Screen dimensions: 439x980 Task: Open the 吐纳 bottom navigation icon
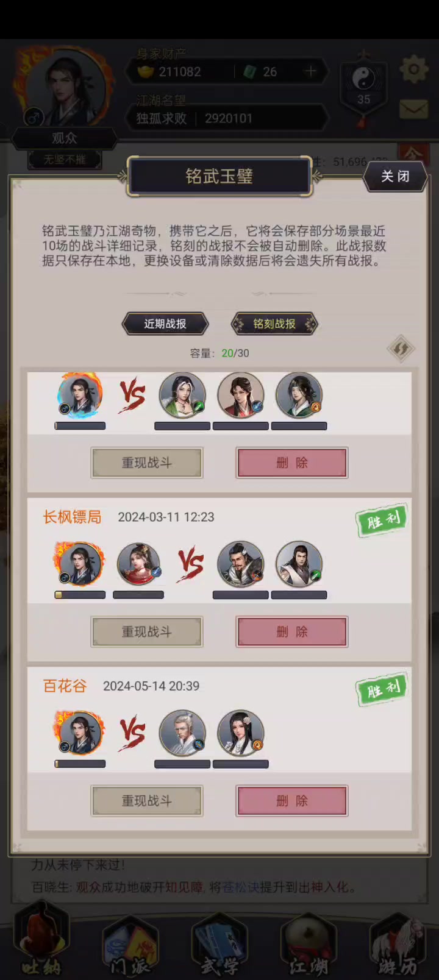coord(41,943)
